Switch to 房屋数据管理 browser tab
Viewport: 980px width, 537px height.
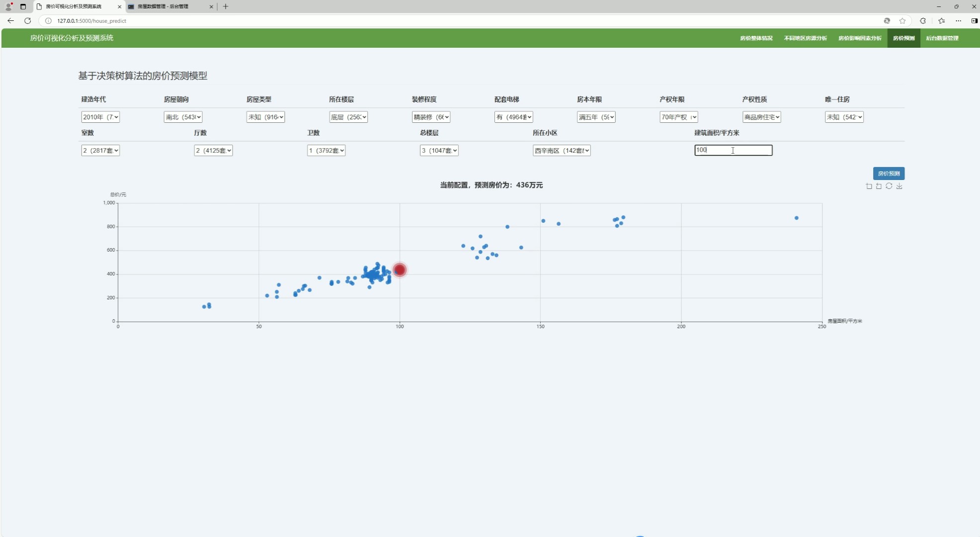click(163, 6)
